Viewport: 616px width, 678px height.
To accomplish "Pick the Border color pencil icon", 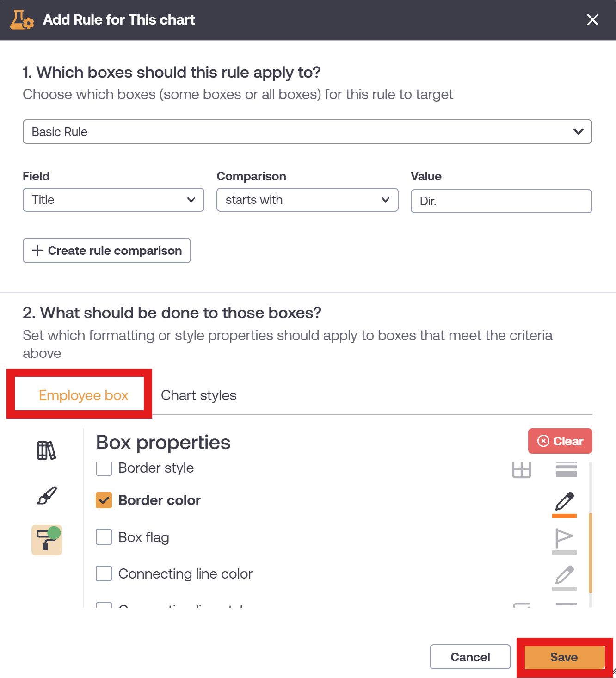I will coord(564,504).
